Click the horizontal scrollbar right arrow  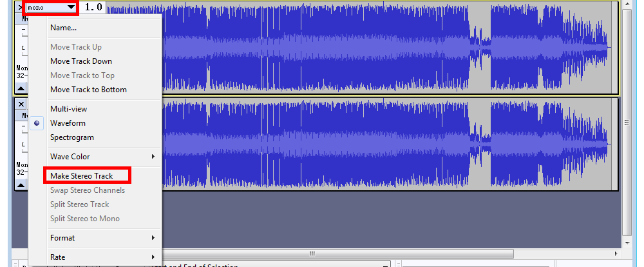pos(616,253)
